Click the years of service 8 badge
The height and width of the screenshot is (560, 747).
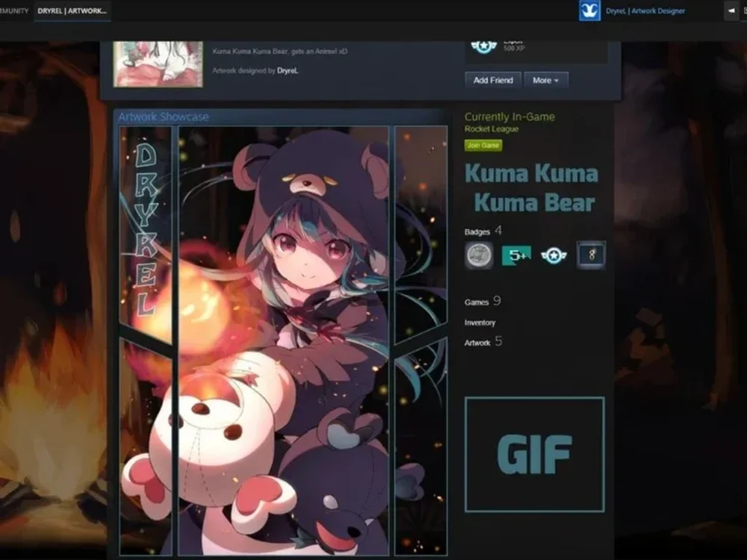click(591, 255)
